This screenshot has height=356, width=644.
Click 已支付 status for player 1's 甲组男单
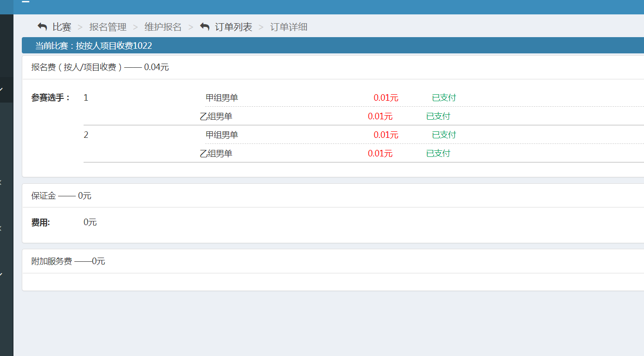point(444,97)
